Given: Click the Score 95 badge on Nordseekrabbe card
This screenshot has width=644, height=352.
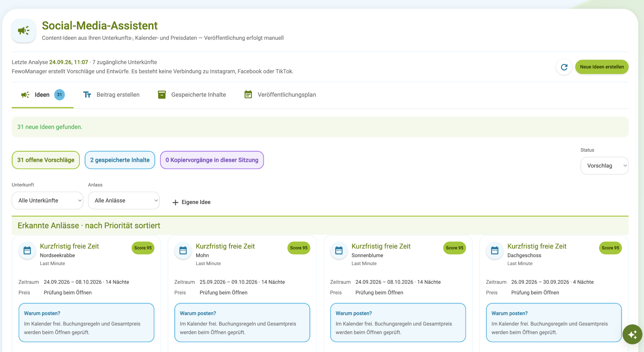Looking at the screenshot, I should tap(143, 248).
